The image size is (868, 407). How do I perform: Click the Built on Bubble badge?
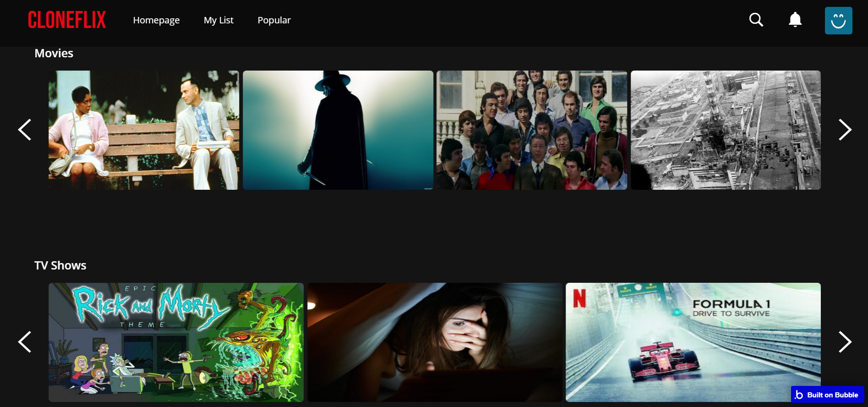827,395
